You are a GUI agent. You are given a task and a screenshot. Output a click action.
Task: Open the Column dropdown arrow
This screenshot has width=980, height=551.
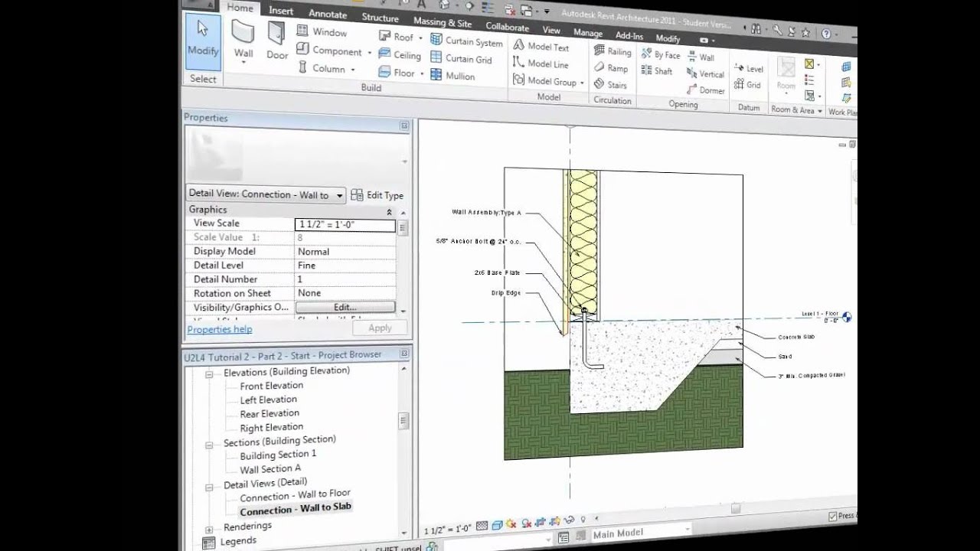point(353,70)
